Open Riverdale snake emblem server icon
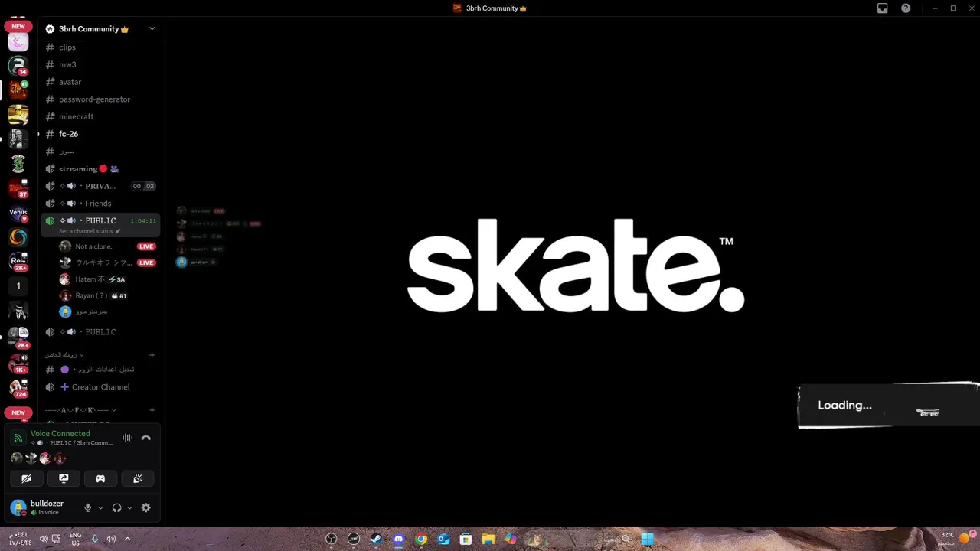The width and height of the screenshot is (980, 551). pos(18,164)
